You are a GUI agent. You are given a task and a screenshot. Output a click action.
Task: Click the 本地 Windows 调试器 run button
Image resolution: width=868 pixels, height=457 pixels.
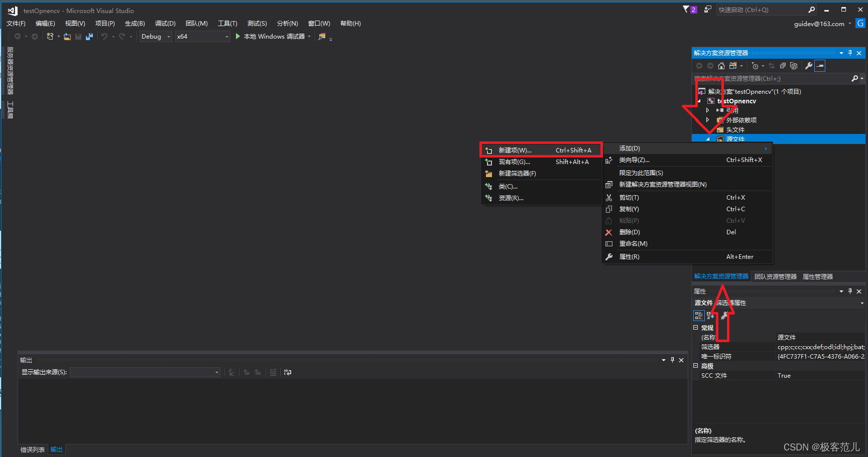pos(270,37)
